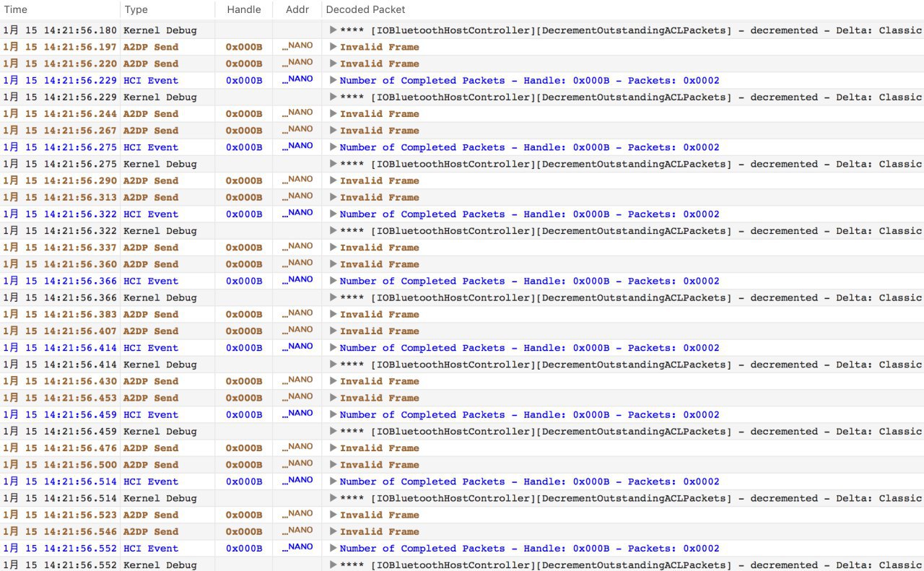Viewport: 924px width, 571px height.
Task: Click handle 0x000B in the 14:21:56.220 row
Action: click(244, 64)
